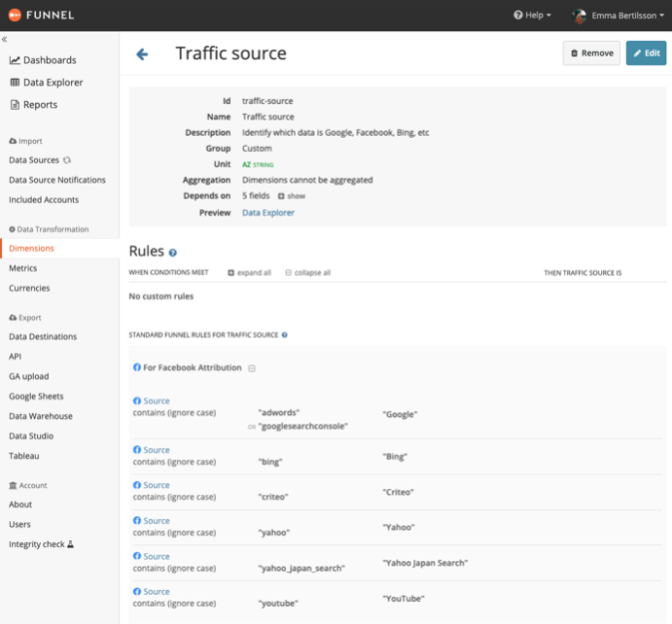
Task: Click Facebook icon next to For Facebook Attribution
Action: [x=137, y=367]
